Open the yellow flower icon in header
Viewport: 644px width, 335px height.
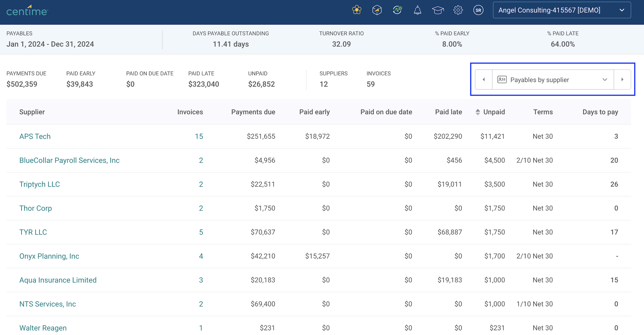[x=357, y=10]
